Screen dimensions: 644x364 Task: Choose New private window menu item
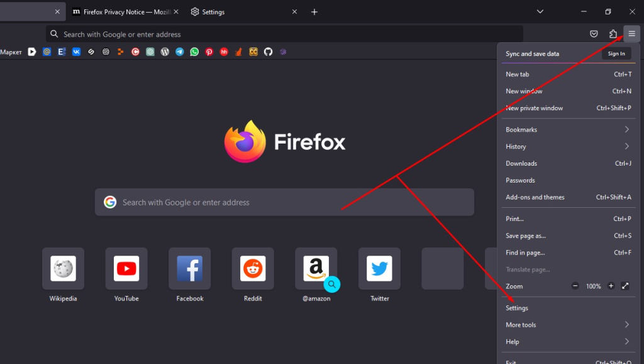coord(569,108)
